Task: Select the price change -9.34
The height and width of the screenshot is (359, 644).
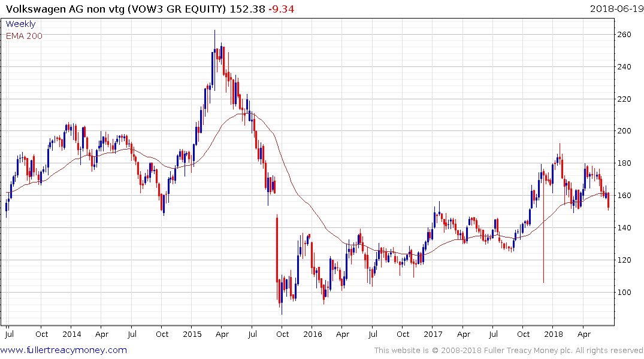Action: [x=282, y=9]
